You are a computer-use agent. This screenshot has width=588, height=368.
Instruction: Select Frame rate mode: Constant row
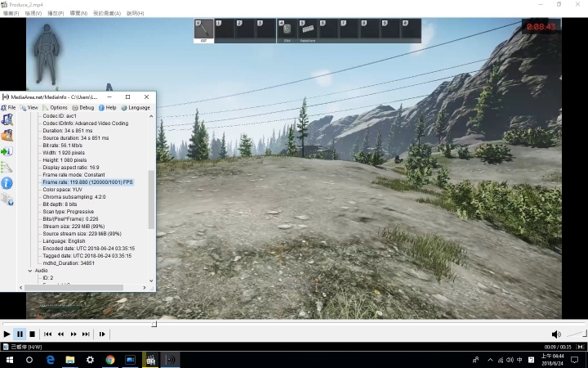73,175
